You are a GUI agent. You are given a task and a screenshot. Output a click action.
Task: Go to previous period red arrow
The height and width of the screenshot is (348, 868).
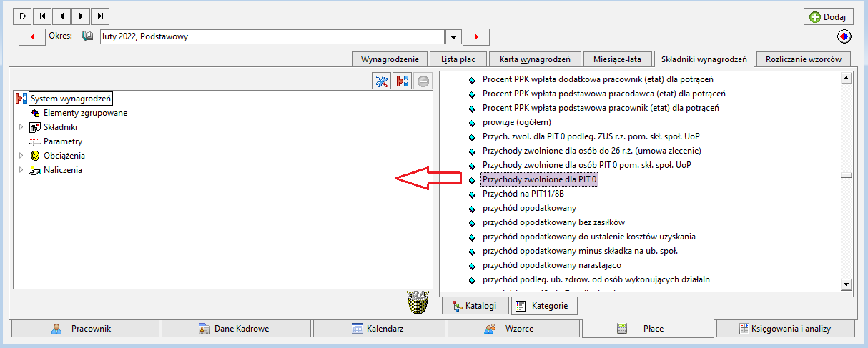point(31,36)
